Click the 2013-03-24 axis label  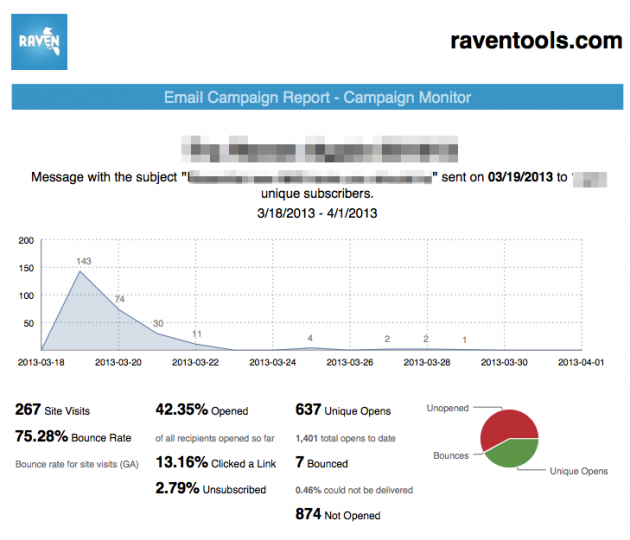pos(272,362)
